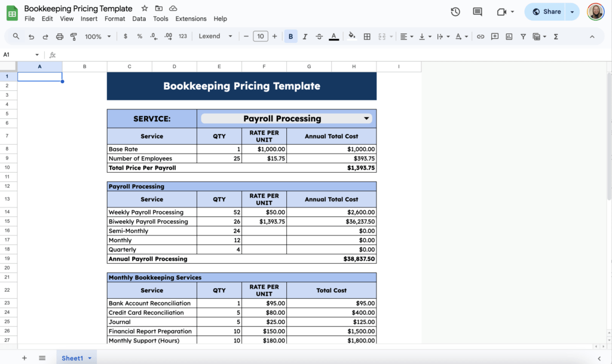Add a new sheet with plus button
612x364 pixels.
tap(25, 358)
